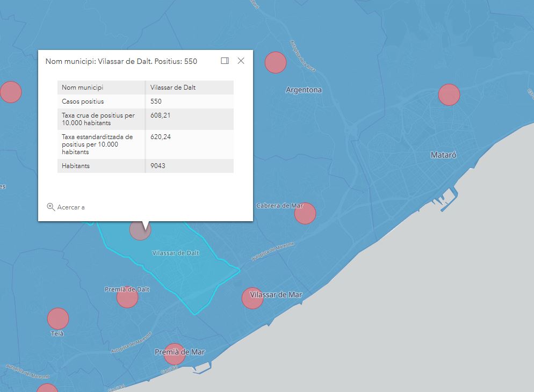Dock the Vilassar de Dalt popup
Screen dimensions: 534x392
(x=225, y=61)
